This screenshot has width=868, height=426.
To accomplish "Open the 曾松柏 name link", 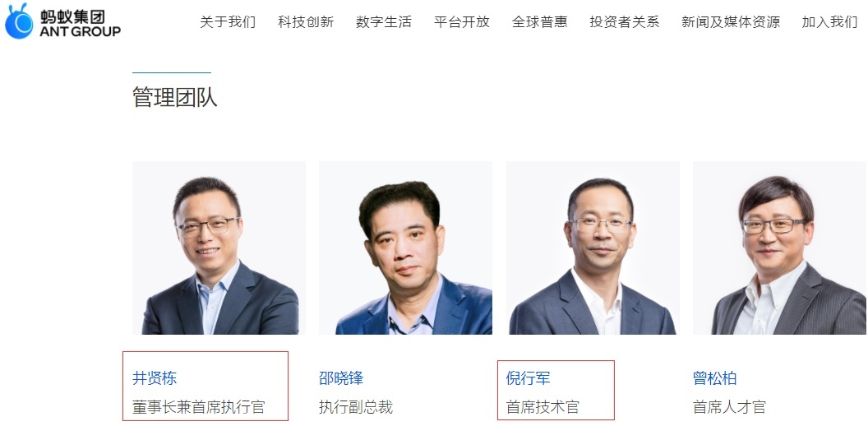I will tap(714, 378).
